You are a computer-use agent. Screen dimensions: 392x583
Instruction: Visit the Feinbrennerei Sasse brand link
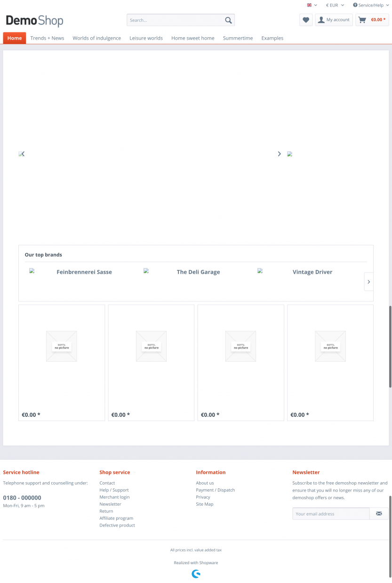tap(84, 272)
